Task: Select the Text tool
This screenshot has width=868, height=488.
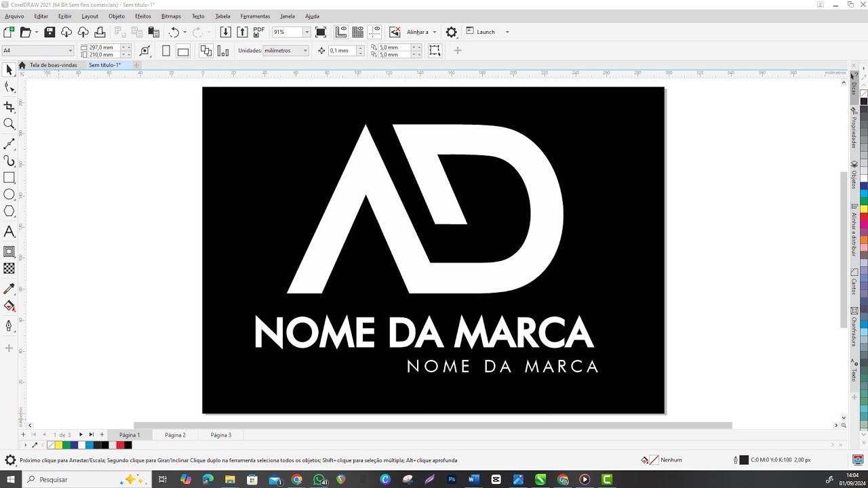Action: click(x=9, y=232)
